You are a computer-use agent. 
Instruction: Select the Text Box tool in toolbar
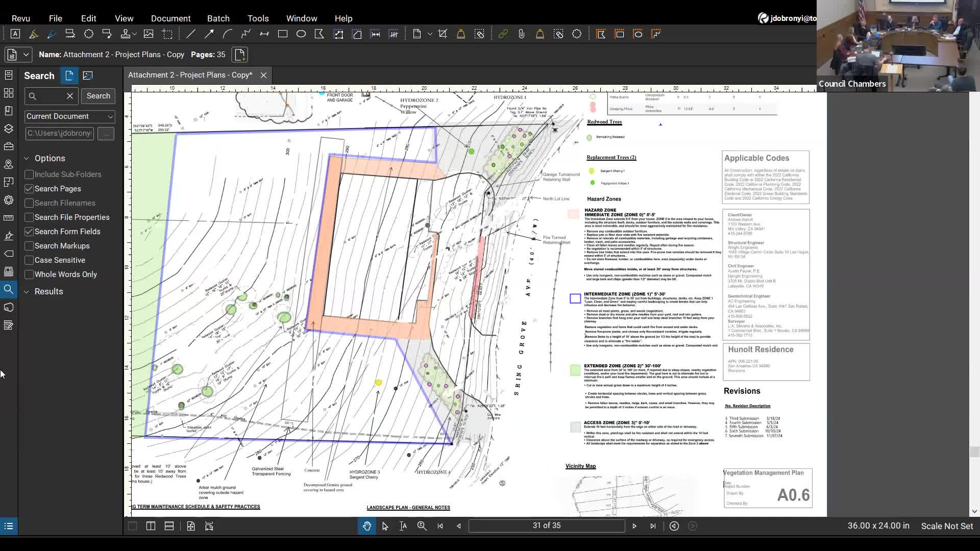(15, 34)
